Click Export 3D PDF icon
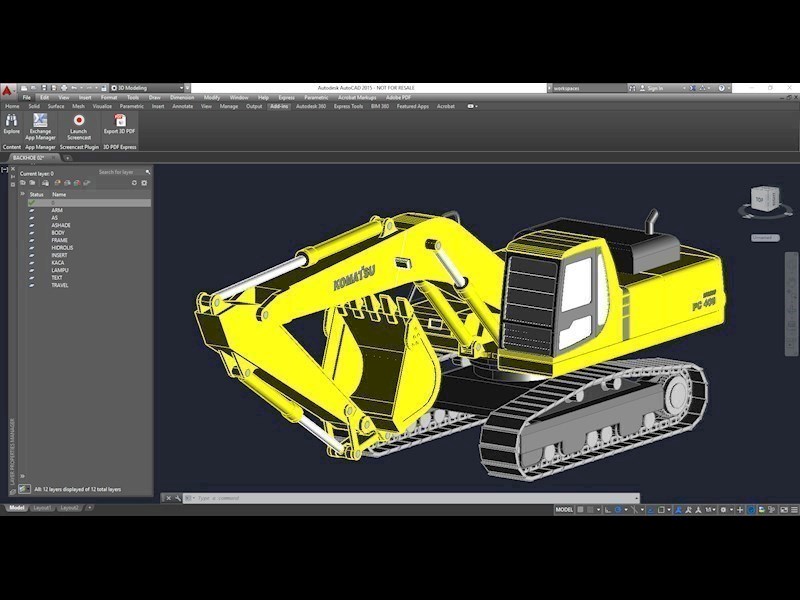 [x=120, y=120]
